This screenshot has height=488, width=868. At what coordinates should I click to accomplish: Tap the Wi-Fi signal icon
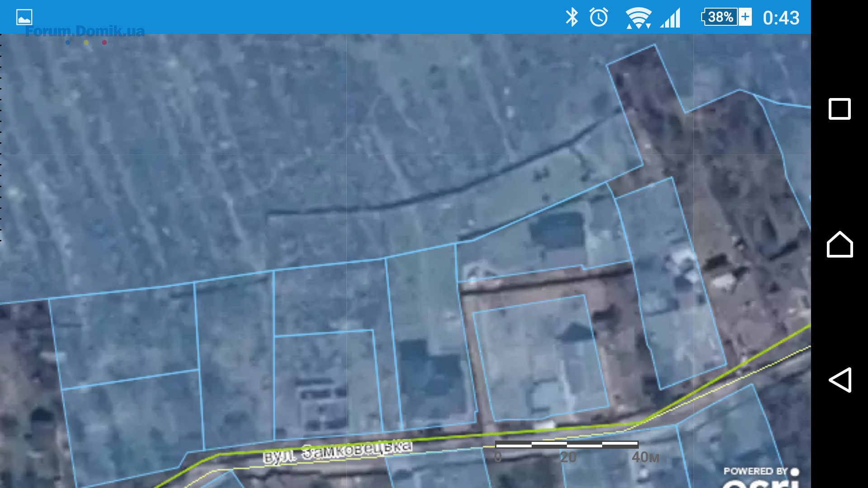(x=638, y=18)
